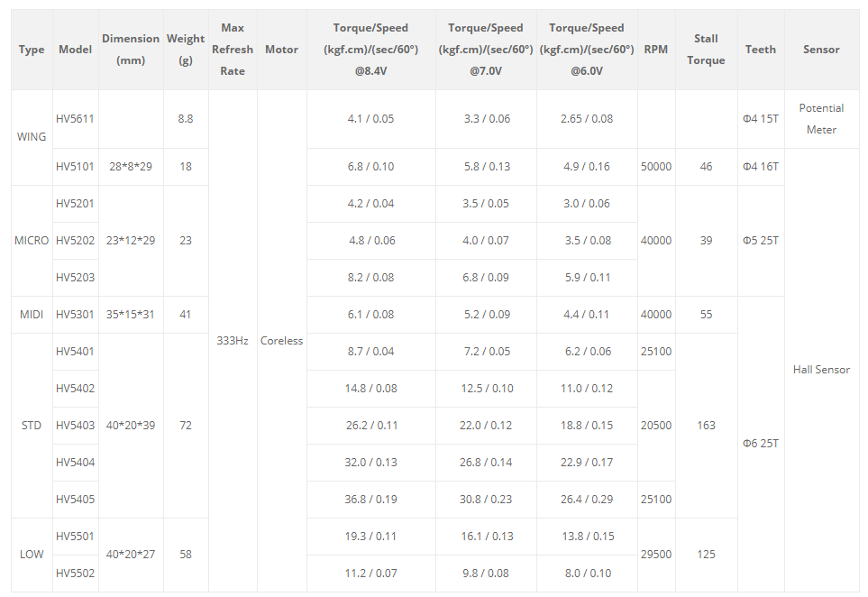Select the Sensor column header
Image resolution: width=868 pixels, height=597 pixels.
pyautogui.click(x=821, y=50)
